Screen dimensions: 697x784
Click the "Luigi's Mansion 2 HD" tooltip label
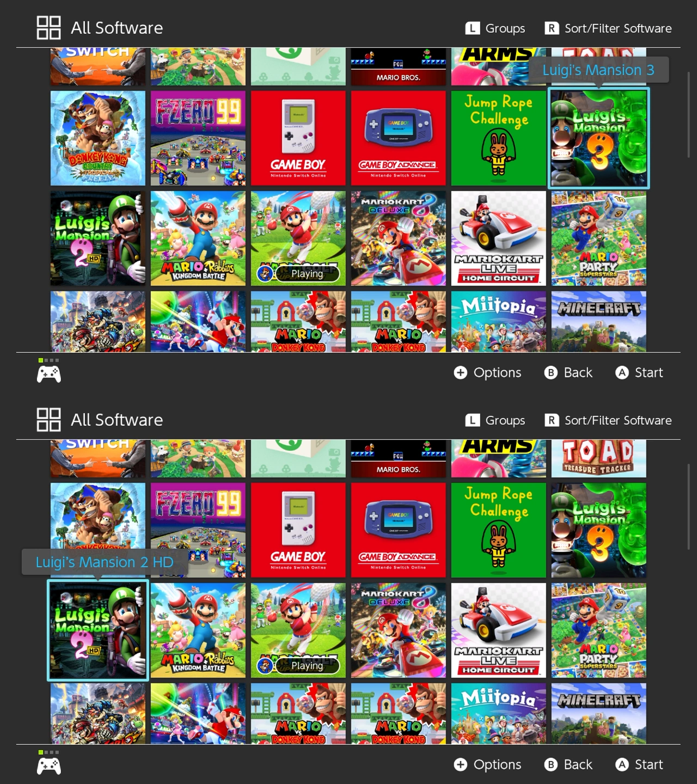coord(105,562)
